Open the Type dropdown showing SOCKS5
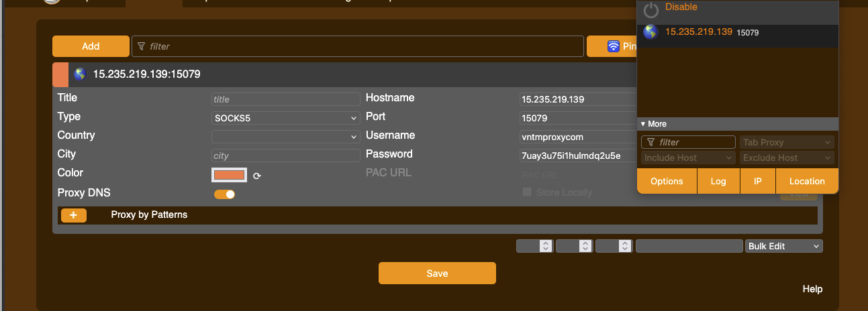 point(285,118)
